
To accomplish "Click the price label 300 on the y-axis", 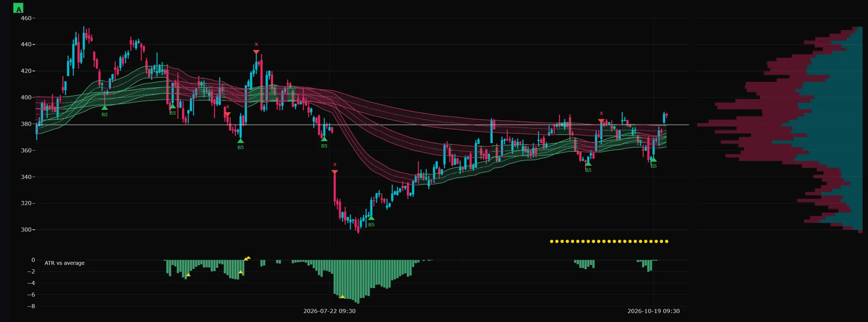I will tap(26, 230).
